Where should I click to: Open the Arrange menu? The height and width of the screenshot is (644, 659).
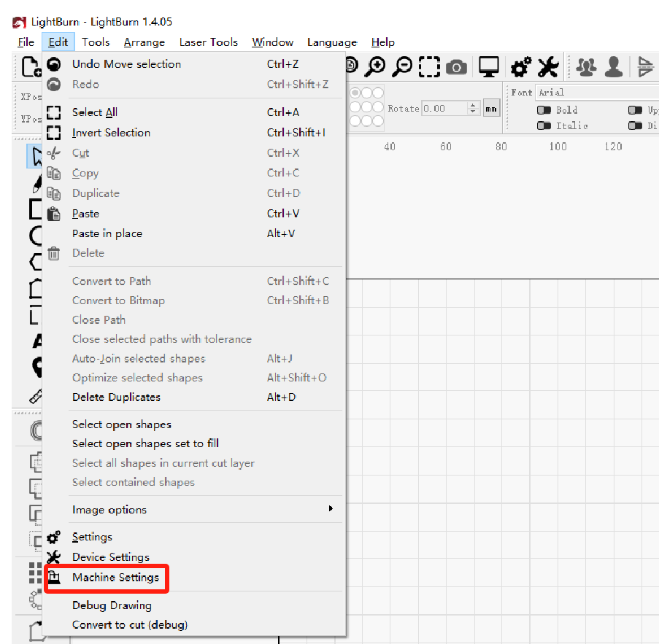click(x=144, y=42)
